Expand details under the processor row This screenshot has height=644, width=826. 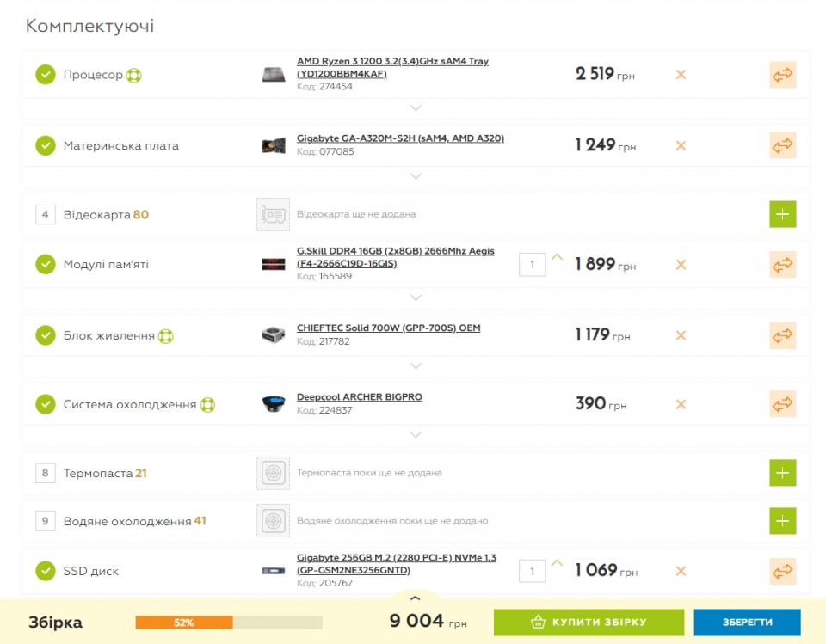(416, 108)
